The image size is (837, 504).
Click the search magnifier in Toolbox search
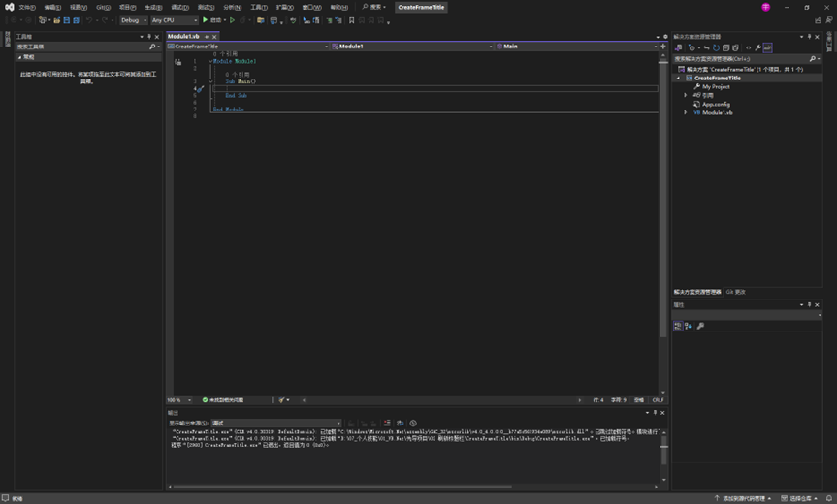click(x=152, y=47)
